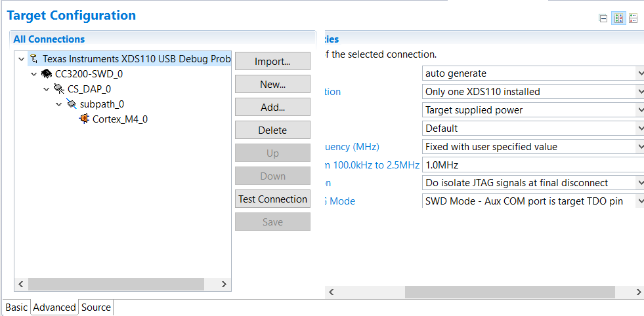This screenshot has height=316, width=644.
Task: Switch to side-by-side two-column layout icon
Action: 618,18
